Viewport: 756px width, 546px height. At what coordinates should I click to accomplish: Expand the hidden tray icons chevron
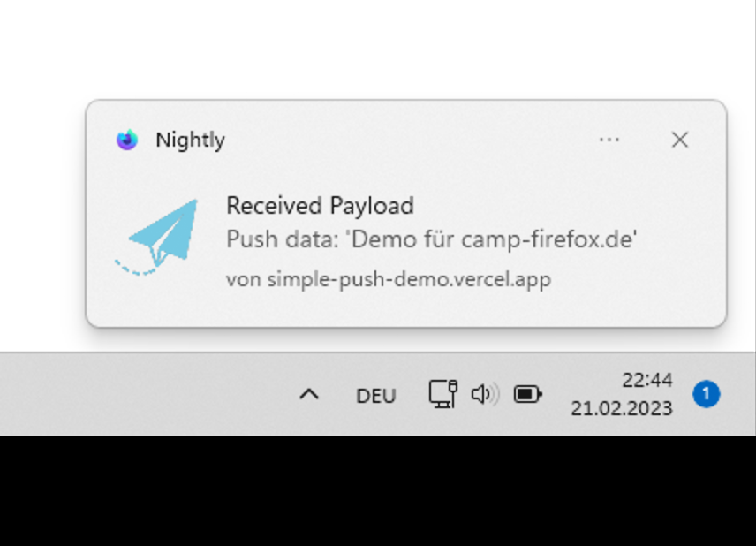pos(308,394)
